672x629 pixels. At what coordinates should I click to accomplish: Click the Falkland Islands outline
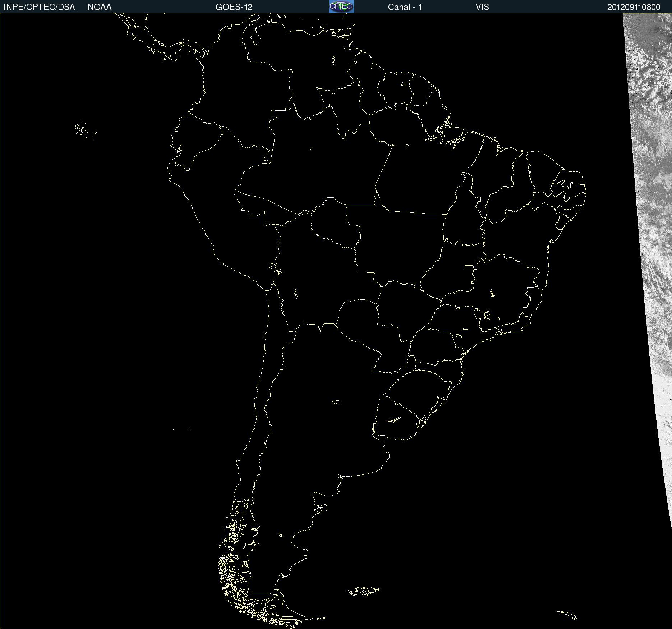pos(364,591)
